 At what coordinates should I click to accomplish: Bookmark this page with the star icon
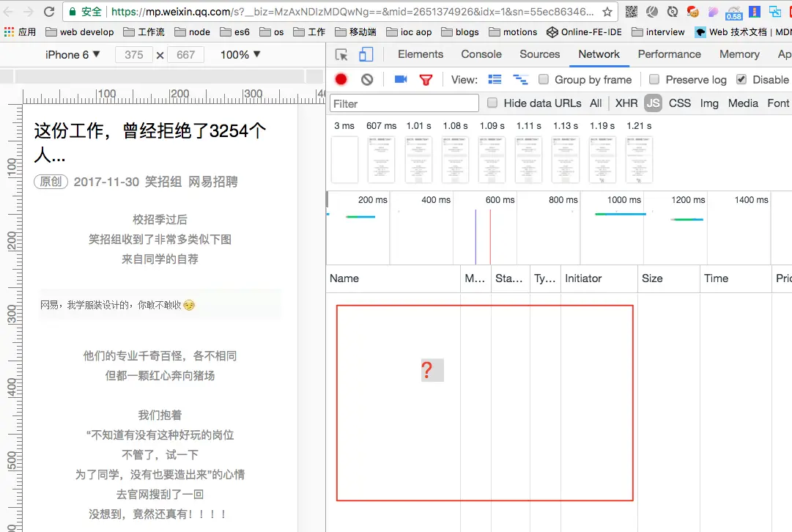point(607,12)
